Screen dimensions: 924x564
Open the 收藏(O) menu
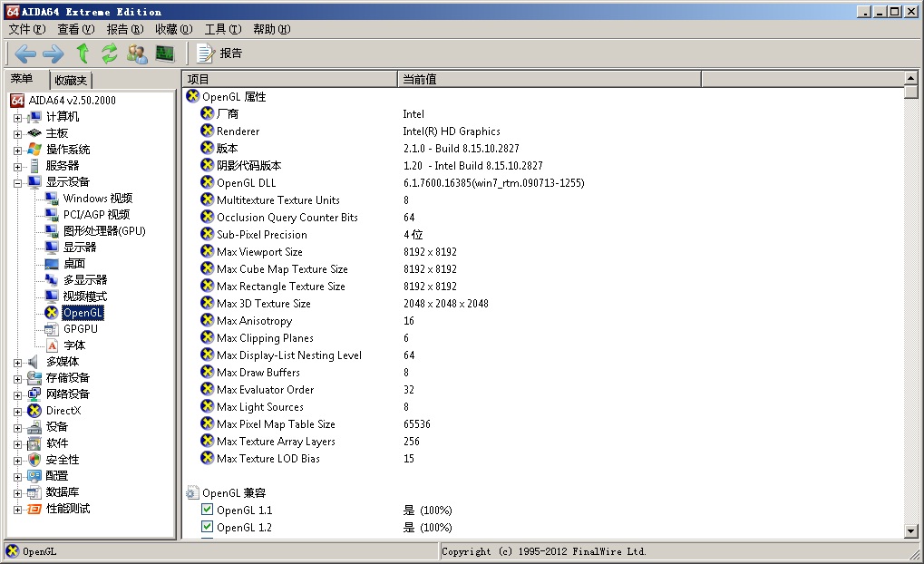[174, 29]
